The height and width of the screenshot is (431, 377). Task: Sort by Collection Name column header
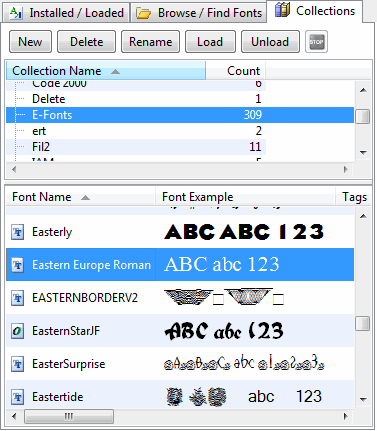click(106, 71)
